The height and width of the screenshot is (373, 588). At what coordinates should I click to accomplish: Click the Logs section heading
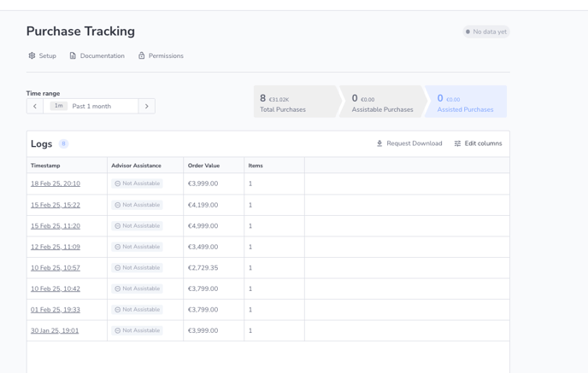pos(41,143)
